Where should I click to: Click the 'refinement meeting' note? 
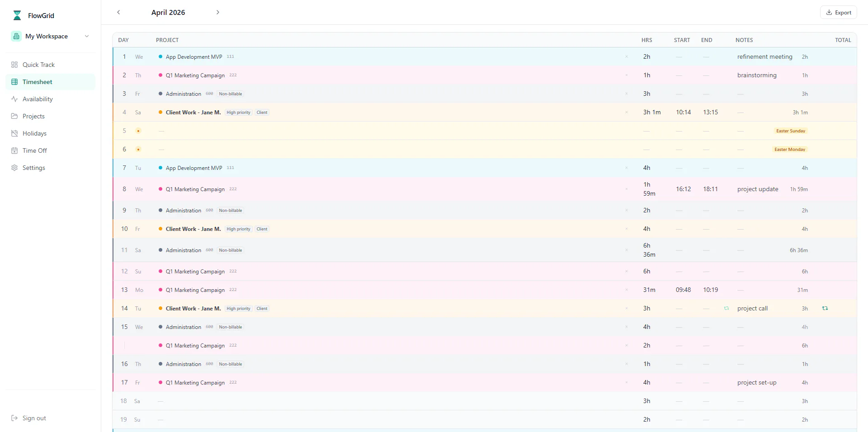765,56
